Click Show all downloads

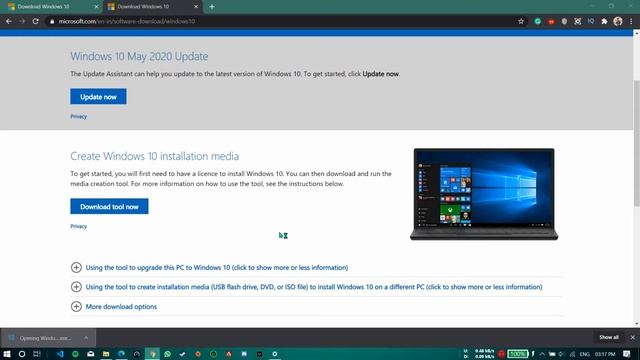(x=609, y=338)
